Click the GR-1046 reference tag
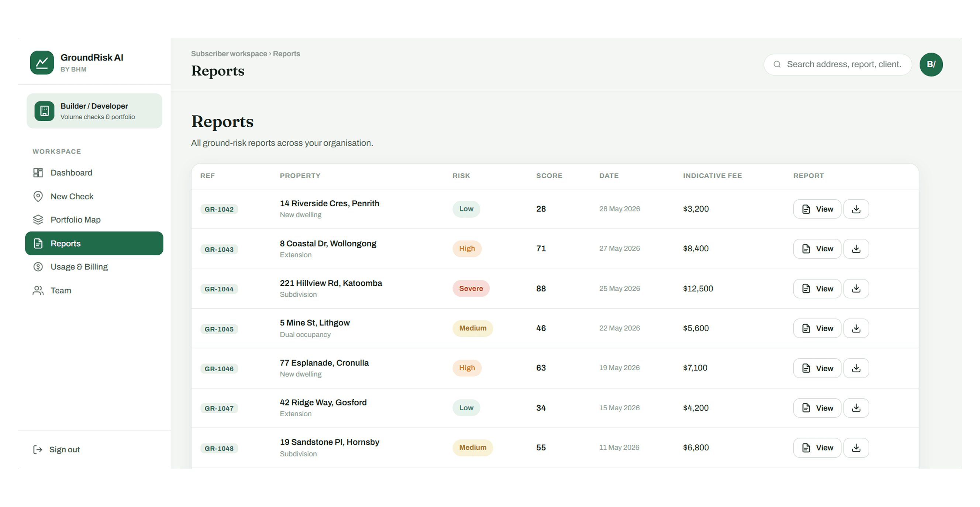980x507 pixels. click(219, 369)
